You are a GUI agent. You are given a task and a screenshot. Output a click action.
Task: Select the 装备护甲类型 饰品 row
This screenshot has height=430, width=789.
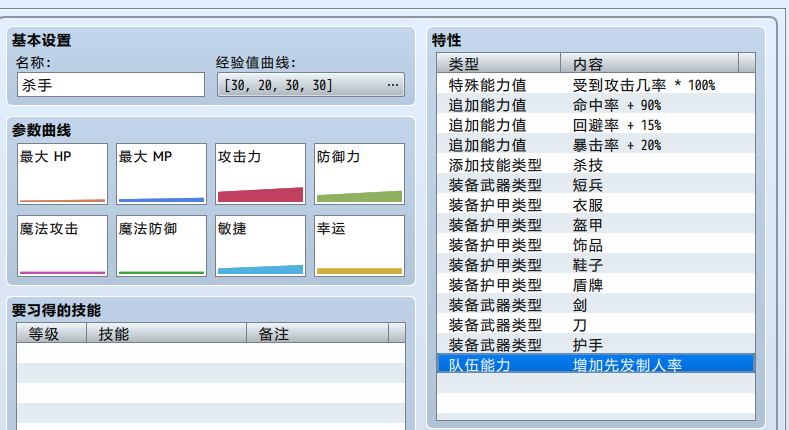pos(596,244)
